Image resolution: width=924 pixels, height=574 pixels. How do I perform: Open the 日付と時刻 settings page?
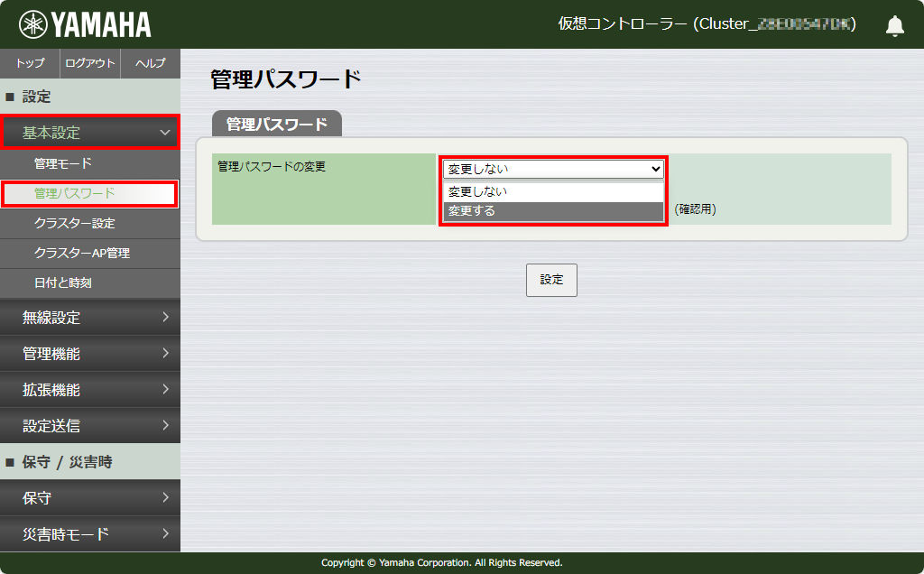[89, 282]
